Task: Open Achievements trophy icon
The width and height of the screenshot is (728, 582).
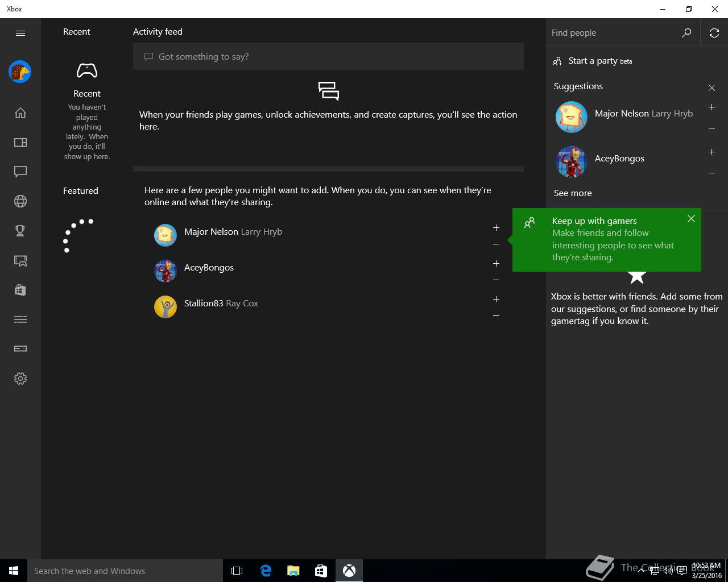Action: [20, 231]
